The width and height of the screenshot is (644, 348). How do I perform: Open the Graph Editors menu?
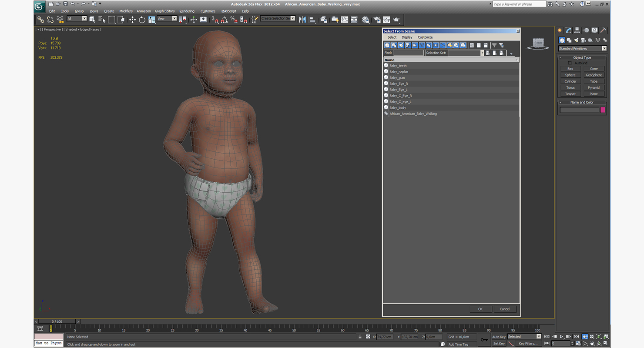164,11
